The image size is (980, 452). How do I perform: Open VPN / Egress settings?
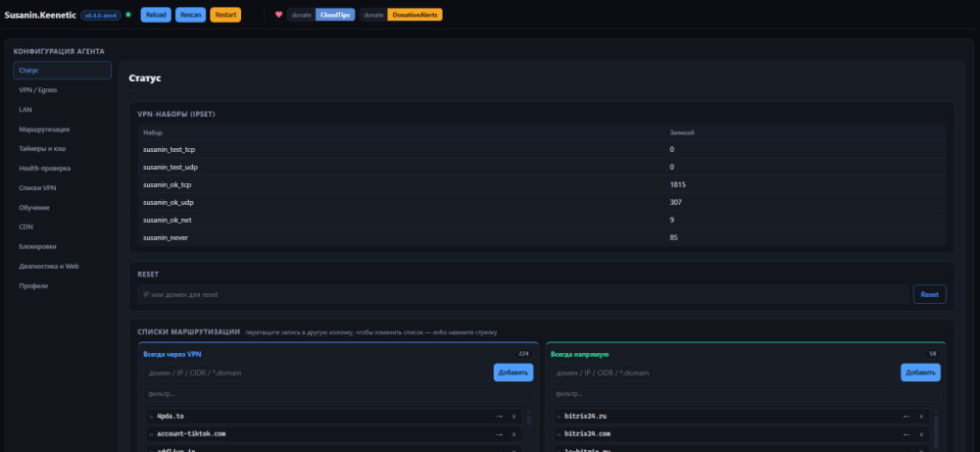click(63, 90)
